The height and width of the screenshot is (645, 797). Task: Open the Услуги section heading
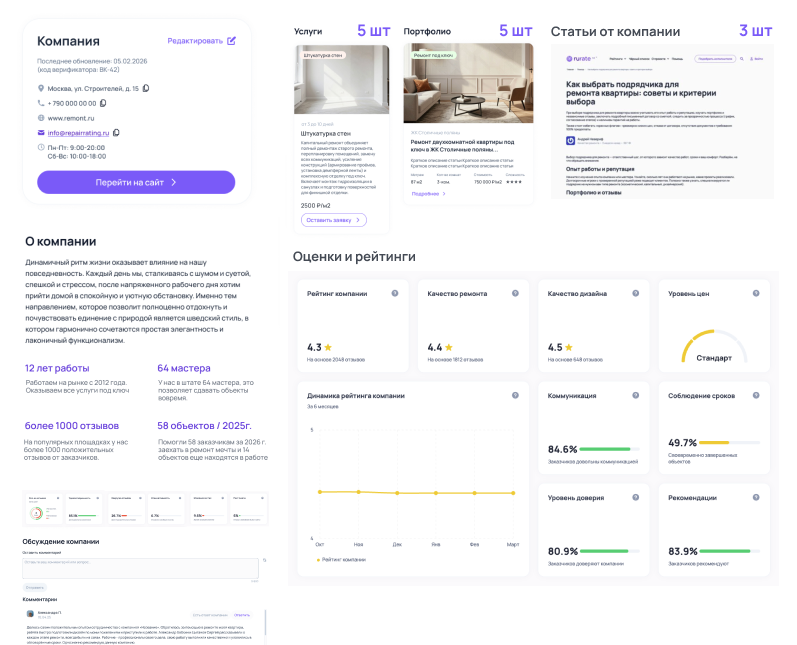click(308, 31)
